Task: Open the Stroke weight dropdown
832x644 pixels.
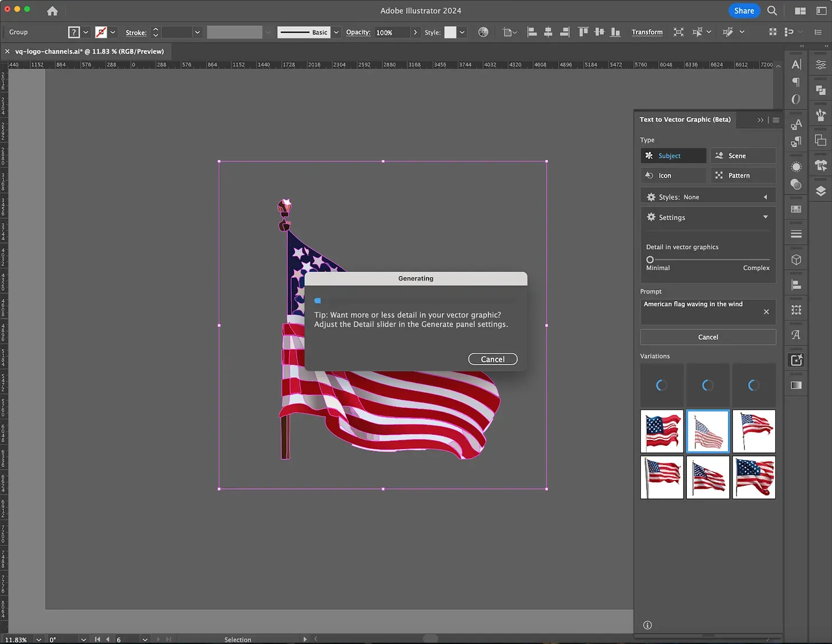Action: click(197, 32)
